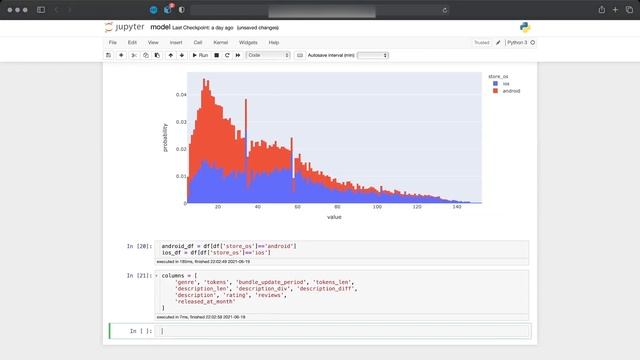Open the File menu

point(113,42)
